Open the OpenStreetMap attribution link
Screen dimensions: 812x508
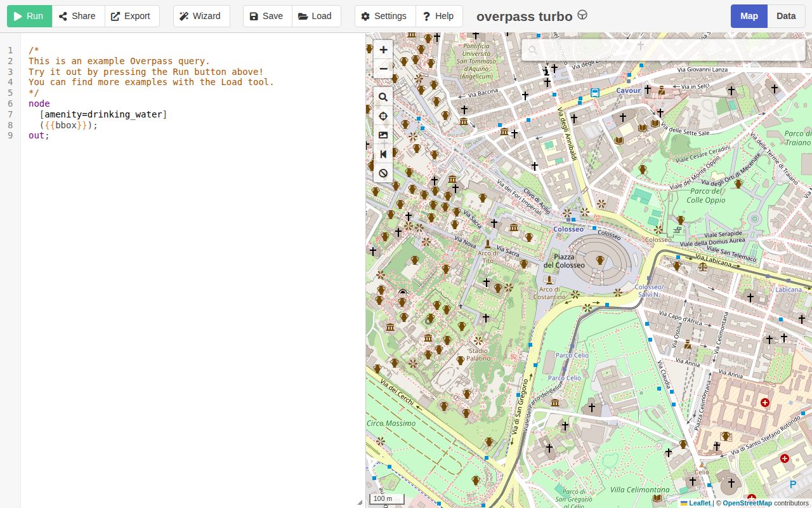tap(747, 503)
